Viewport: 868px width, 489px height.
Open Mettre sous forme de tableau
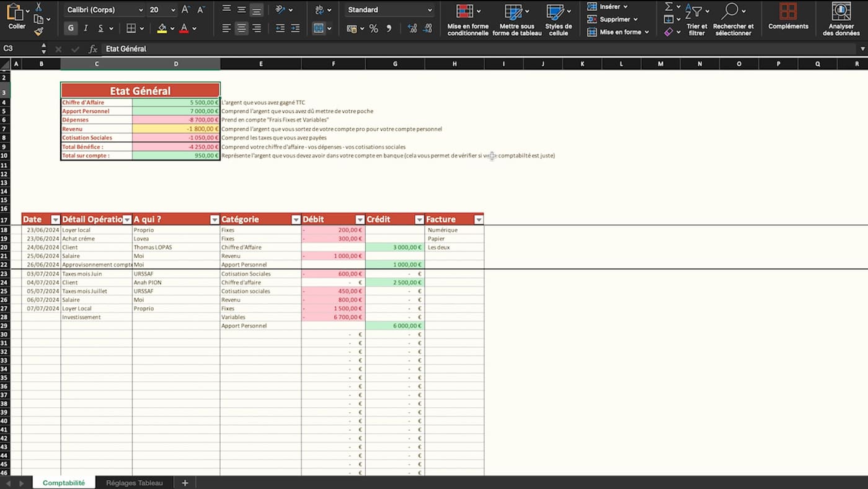click(x=517, y=19)
